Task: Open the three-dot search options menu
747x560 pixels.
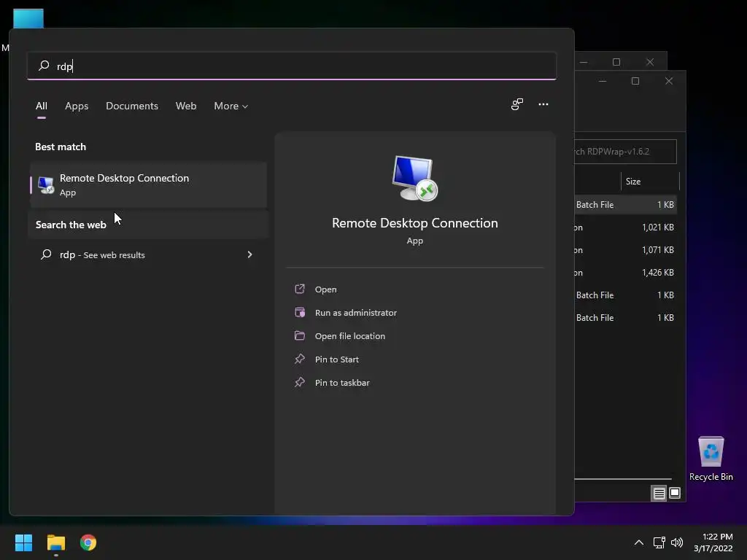Action: pos(543,104)
